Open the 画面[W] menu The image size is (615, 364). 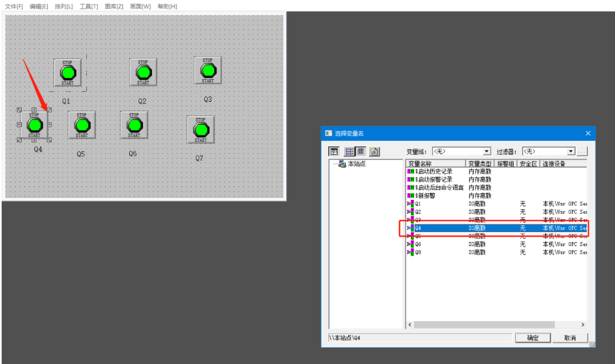click(x=140, y=6)
